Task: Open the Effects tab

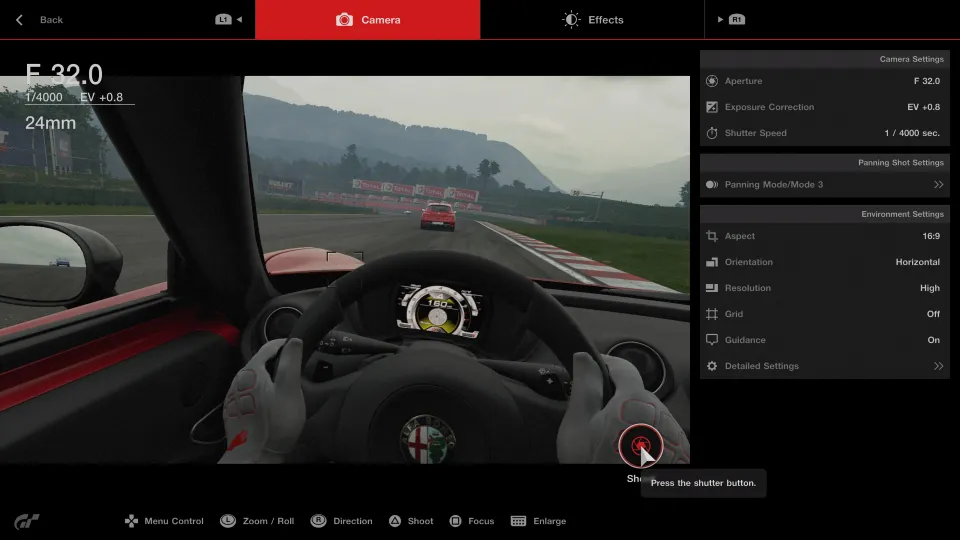Action: (x=592, y=20)
